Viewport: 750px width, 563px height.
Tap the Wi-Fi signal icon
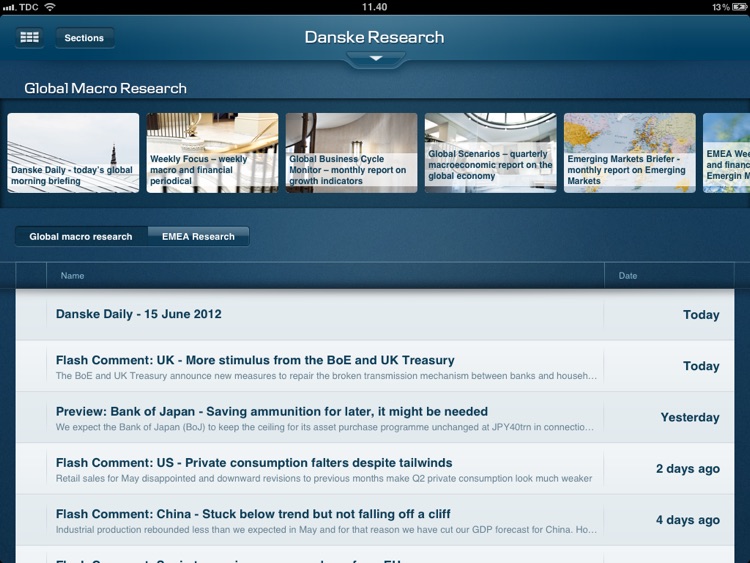pyautogui.click(x=50, y=7)
